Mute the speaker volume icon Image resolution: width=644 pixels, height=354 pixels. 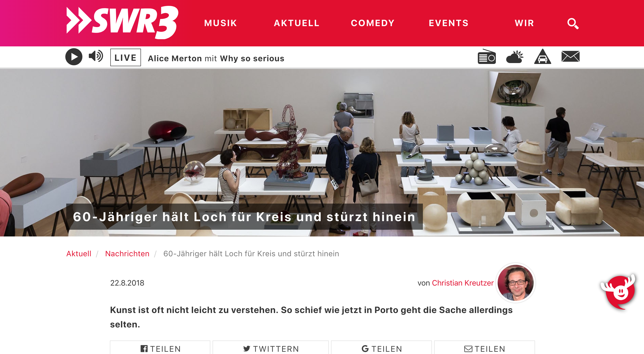pos(96,56)
